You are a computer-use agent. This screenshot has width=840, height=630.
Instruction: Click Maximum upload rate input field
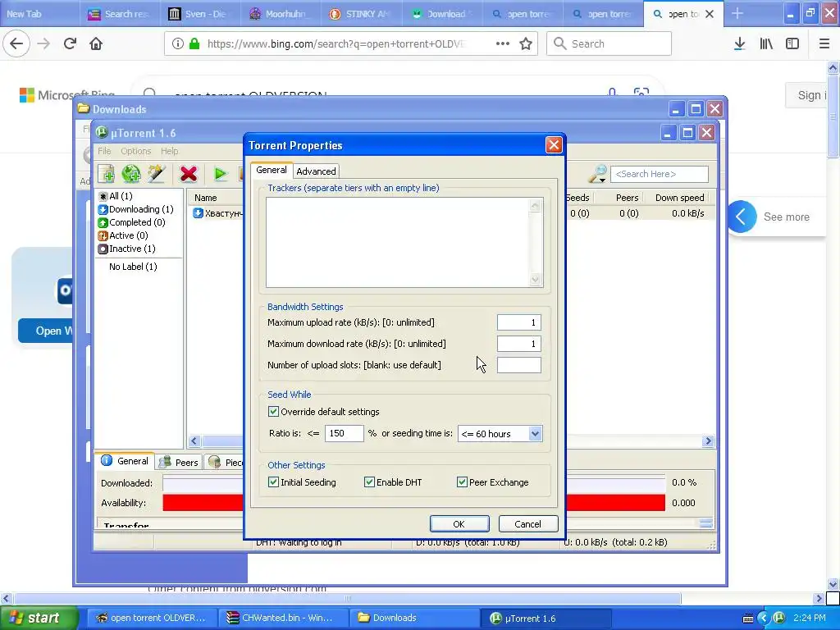click(518, 322)
